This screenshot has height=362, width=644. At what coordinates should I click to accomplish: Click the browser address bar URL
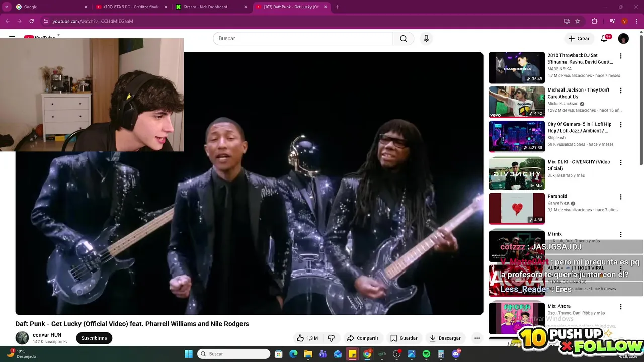(x=93, y=21)
